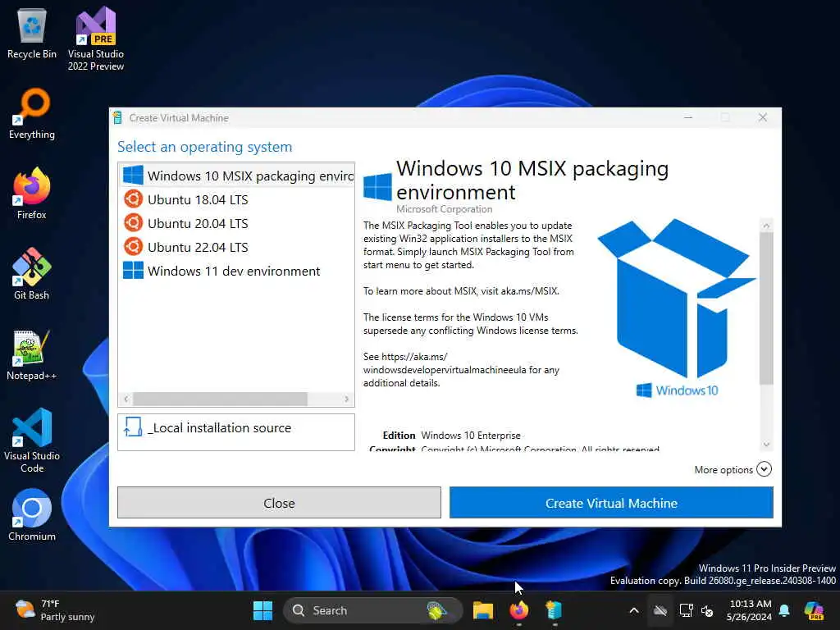Open the weather widget on taskbar
Viewport: 840px width, 630px height.
(x=55, y=610)
